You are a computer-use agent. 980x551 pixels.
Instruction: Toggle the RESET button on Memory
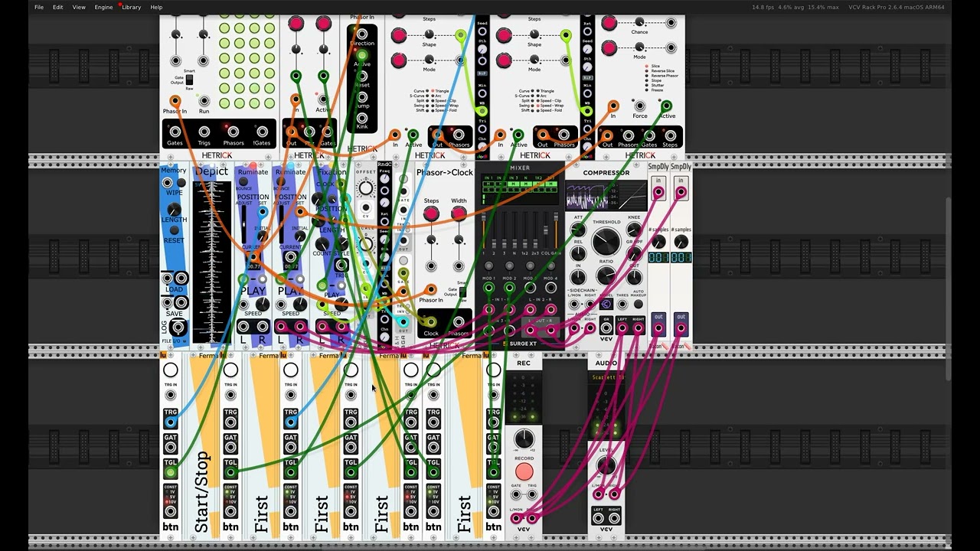click(x=174, y=230)
